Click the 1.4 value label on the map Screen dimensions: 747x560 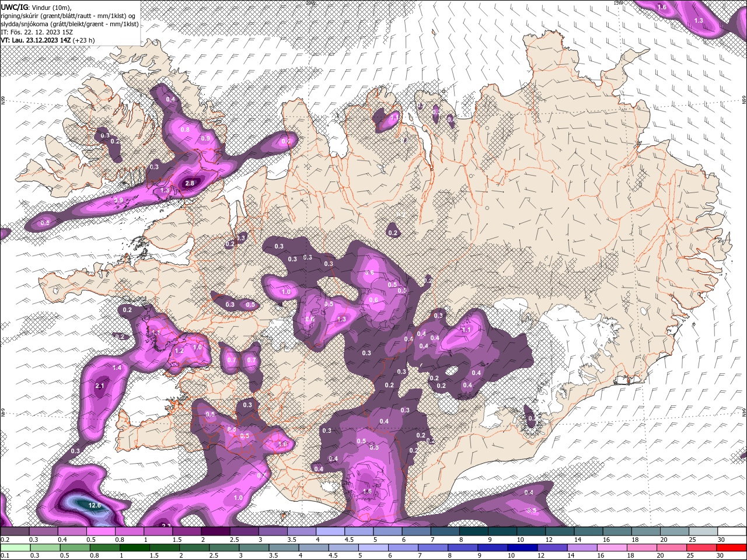(x=117, y=367)
